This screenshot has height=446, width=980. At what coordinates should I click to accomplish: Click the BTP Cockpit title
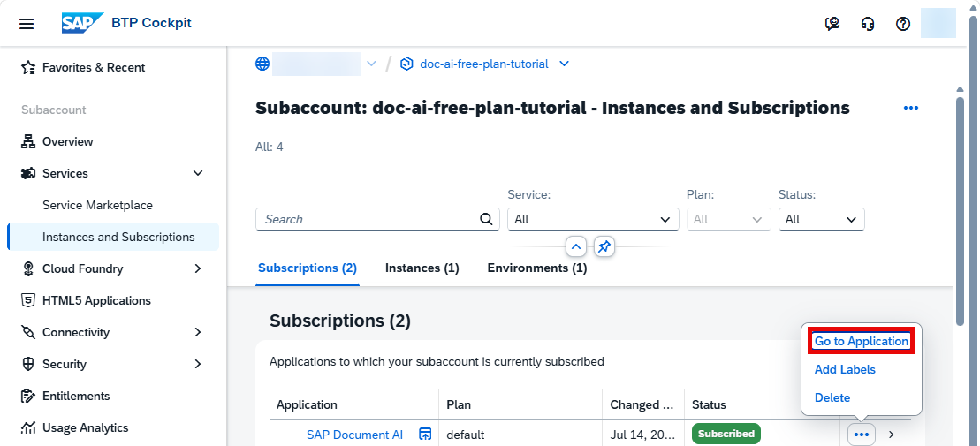click(x=151, y=23)
